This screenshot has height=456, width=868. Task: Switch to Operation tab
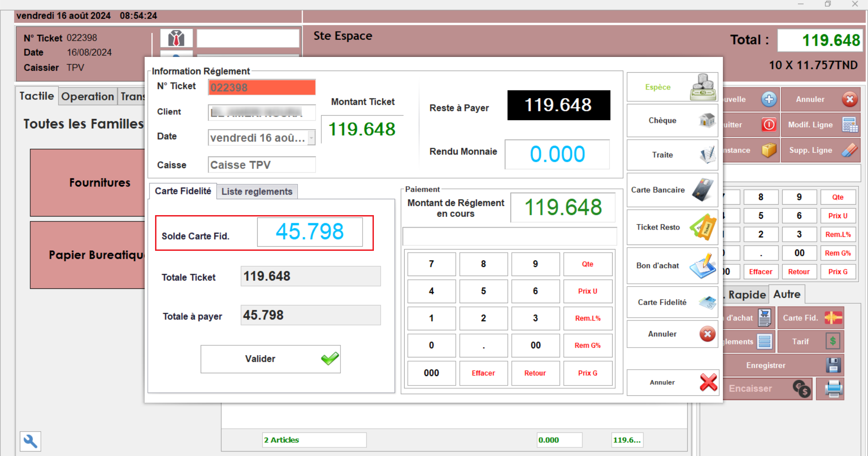[x=88, y=97]
